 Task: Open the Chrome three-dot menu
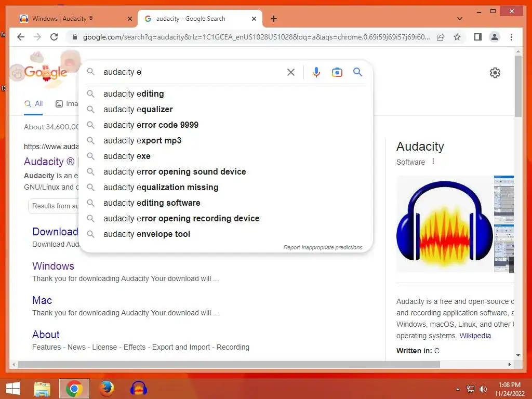click(511, 37)
